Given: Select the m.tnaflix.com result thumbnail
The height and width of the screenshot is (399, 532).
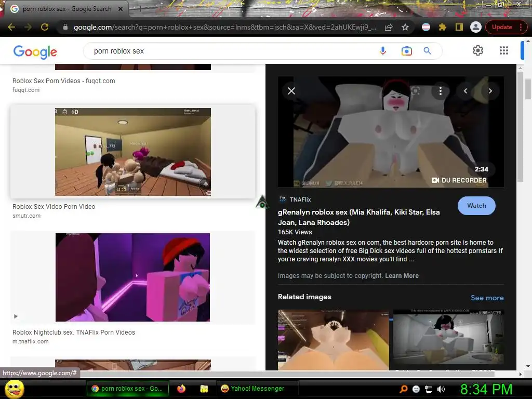Looking at the screenshot, I should click(132, 277).
